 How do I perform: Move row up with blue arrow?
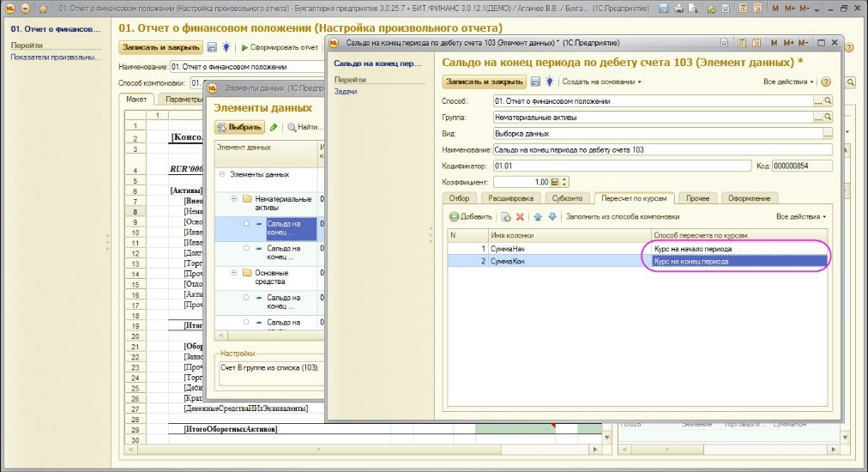[x=538, y=217]
